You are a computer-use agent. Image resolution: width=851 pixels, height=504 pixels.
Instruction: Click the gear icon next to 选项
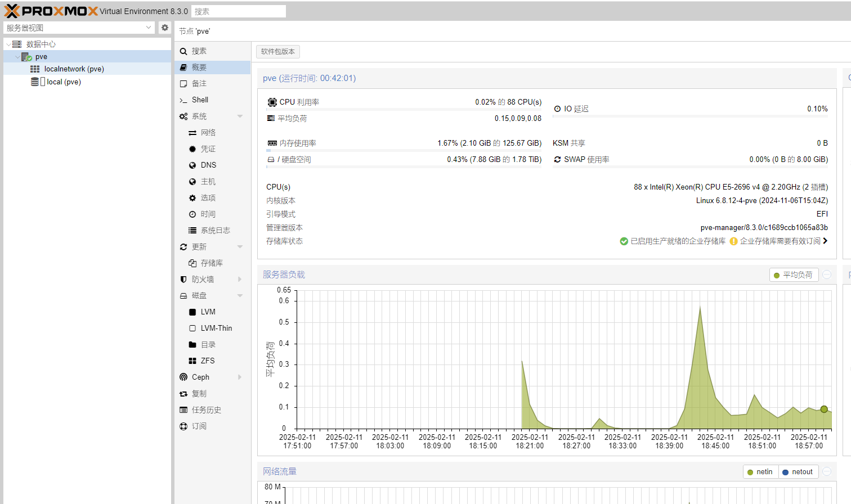click(x=192, y=198)
